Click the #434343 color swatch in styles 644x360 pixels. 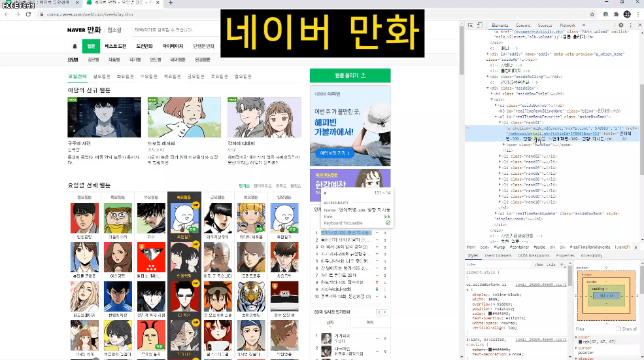click(x=491, y=314)
